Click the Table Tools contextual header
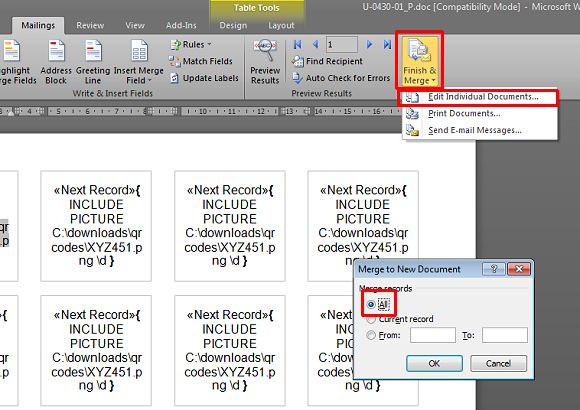This screenshot has height=410, width=580. pyautogui.click(x=257, y=8)
